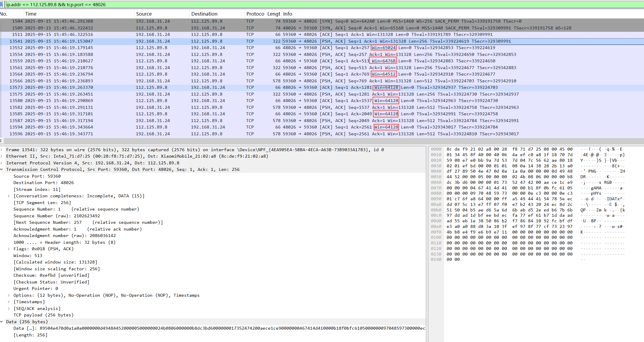Select packet 13573 in the list
Screen dimensions: 644x342
click(322, 87)
